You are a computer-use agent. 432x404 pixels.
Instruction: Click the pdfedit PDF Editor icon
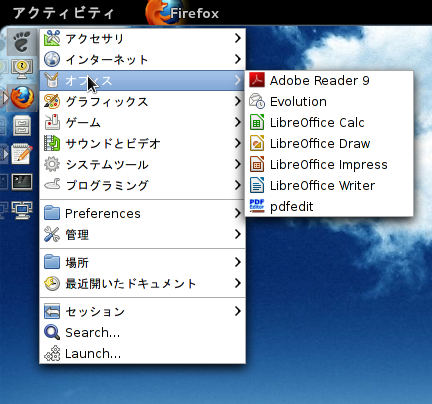point(257,206)
